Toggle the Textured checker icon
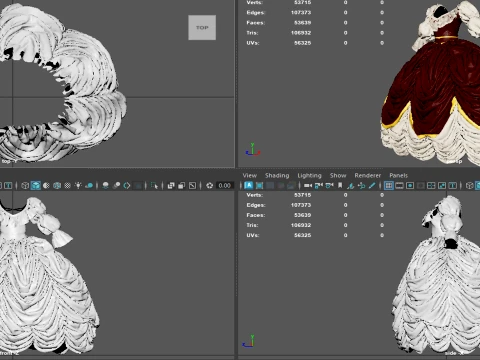This screenshot has height=360, width=480. pos(68,185)
